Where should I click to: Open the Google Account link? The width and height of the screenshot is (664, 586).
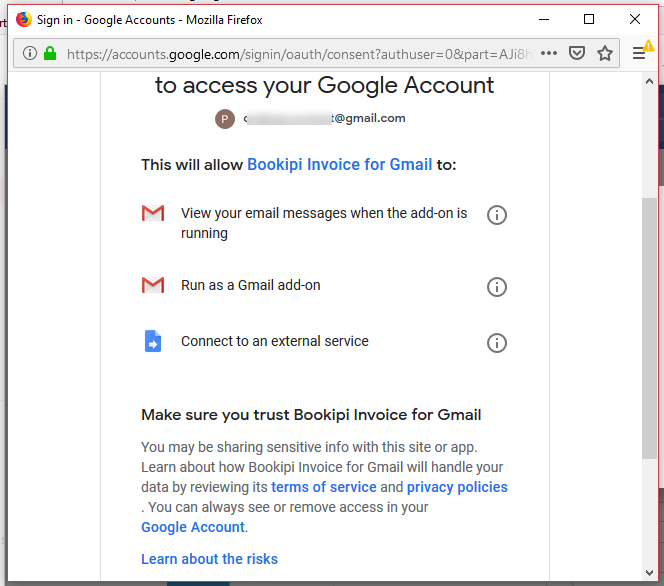[x=193, y=527]
